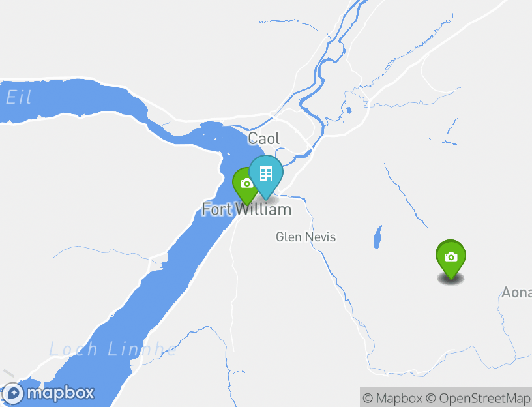Click the mapbox wordmark text
Screen dimensions: 532x407
[61, 393]
